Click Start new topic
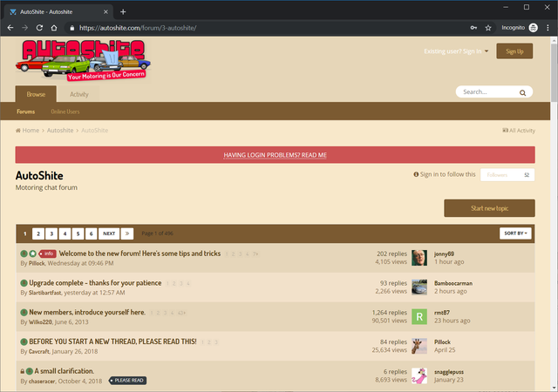 [x=489, y=208]
